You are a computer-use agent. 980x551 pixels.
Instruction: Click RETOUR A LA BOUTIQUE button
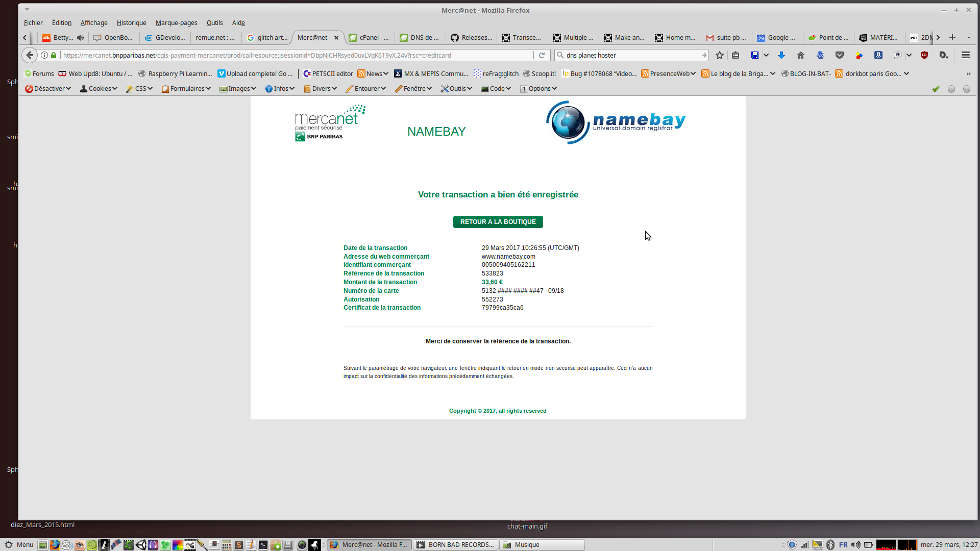point(498,222)
